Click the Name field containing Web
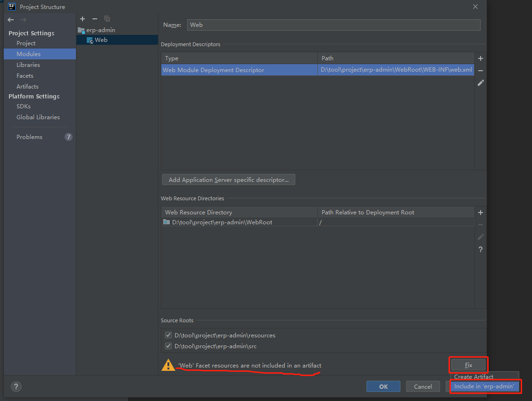Viewport: 532px width, 401px height. click(x=333, y=25)
